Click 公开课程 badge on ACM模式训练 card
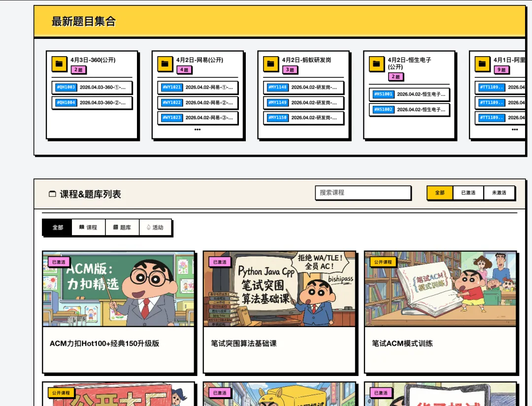This screenshot has width=532, height=406. pyautogui.click(x=383, y=262)
